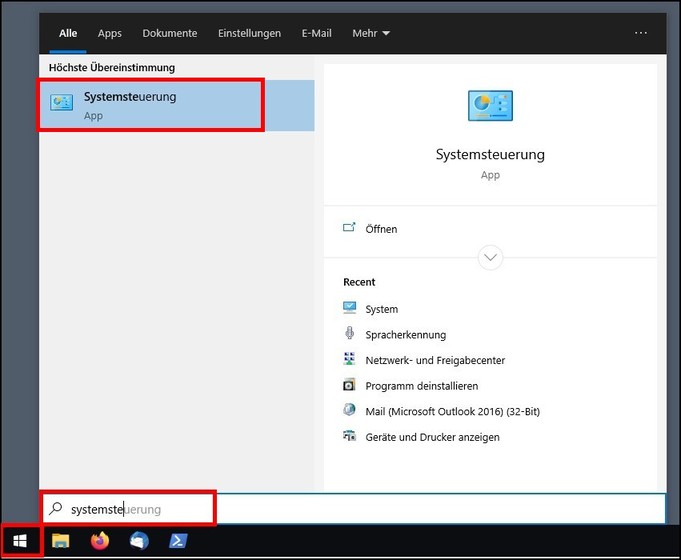Open the Mehr dropdown
The image size is (681, 560).
[371, 33]
